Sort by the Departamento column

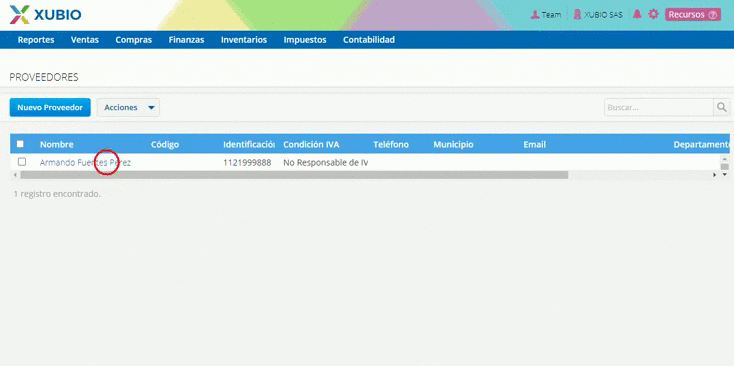[x=701, y=145]
